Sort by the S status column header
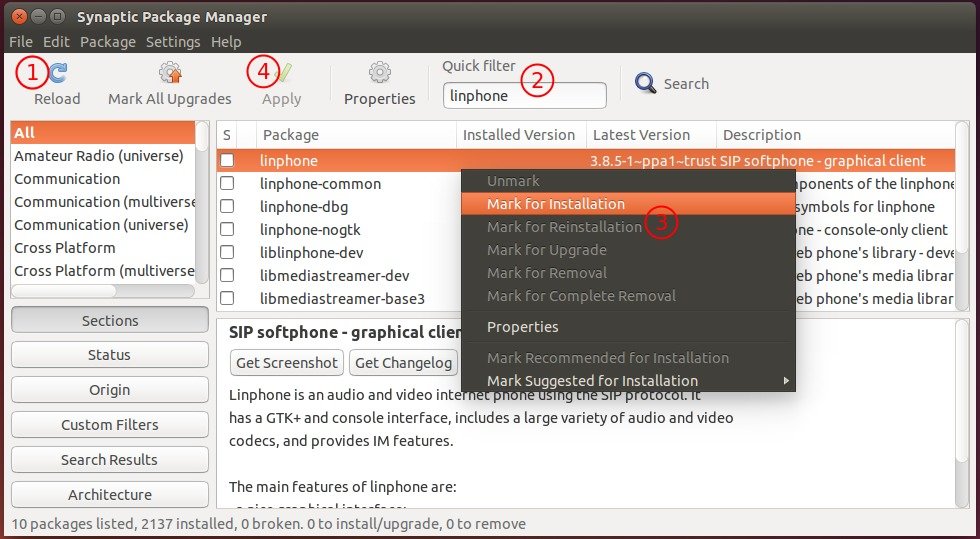Screen dimensions: 980x539 pyautogui.click(x=227, y=135)
